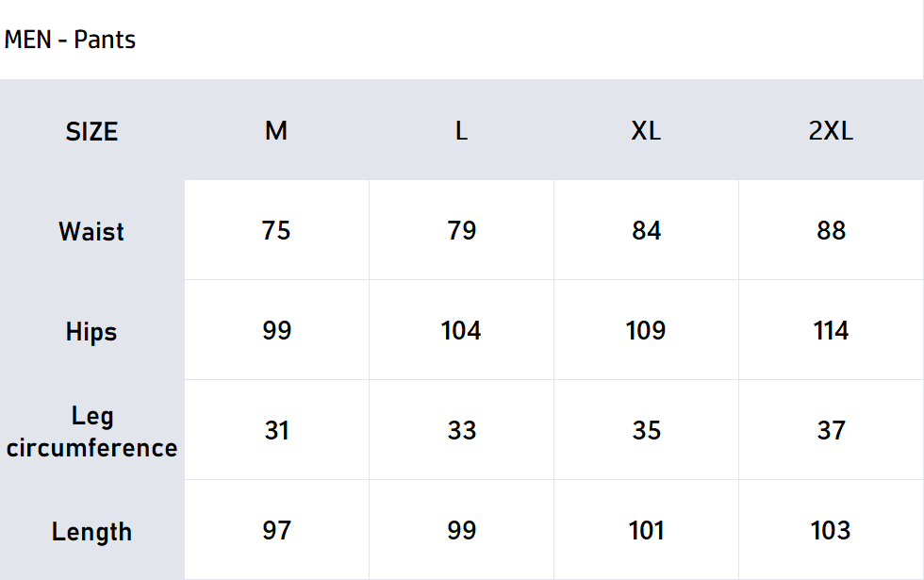Click leg circumference 35 for XL
This screenshot has height=580, width=924.
(646, 431)
